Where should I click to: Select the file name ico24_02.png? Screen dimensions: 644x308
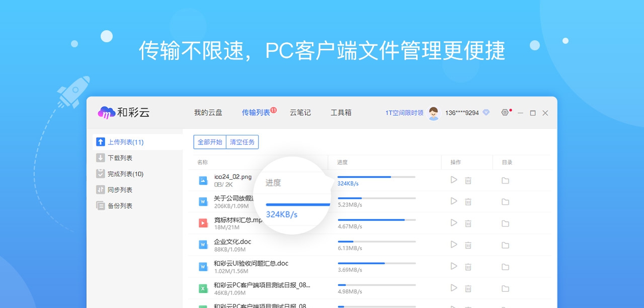[x=233, y=177]
